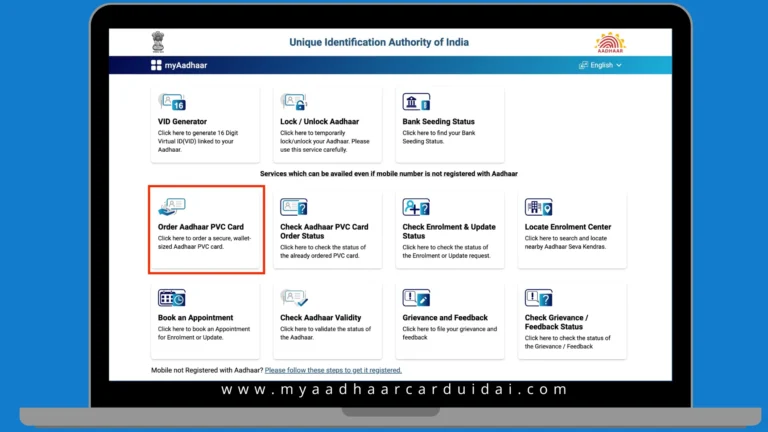Open the 'Check Aadhaar Validity' title
The height and width of the screenshot is (432, 768).
(x=321, y=317)
